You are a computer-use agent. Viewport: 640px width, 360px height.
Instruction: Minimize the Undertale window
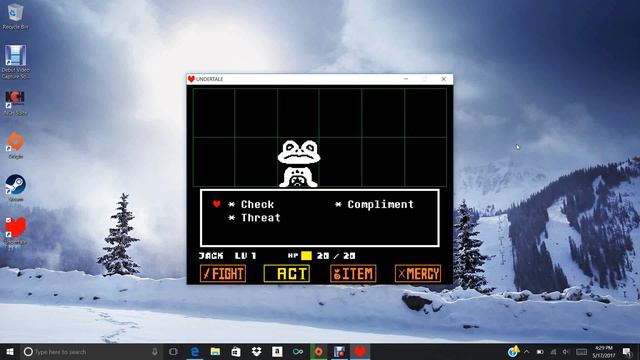pos(406,79)
